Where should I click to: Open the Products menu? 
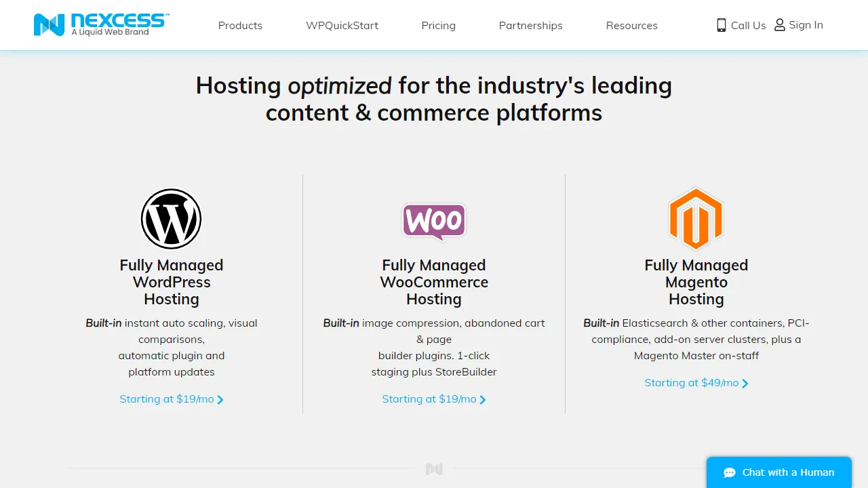click(240, 25)
